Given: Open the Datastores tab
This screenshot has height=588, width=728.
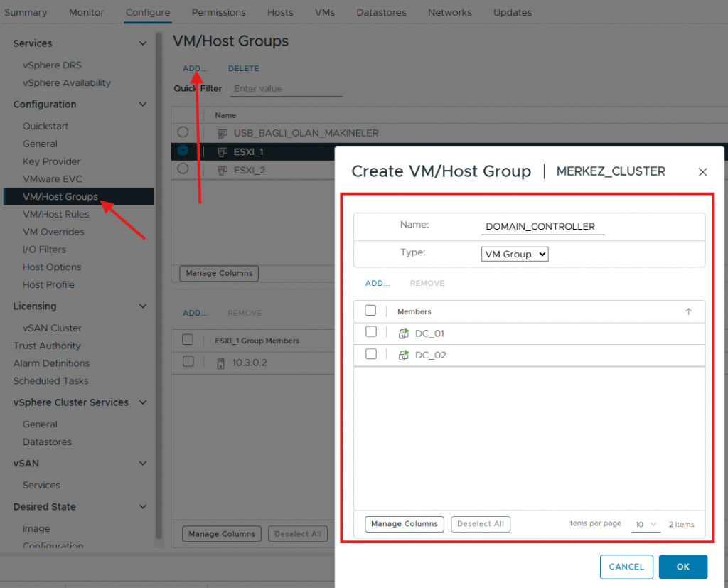Looking at the screenshot, I should point(381,13).
